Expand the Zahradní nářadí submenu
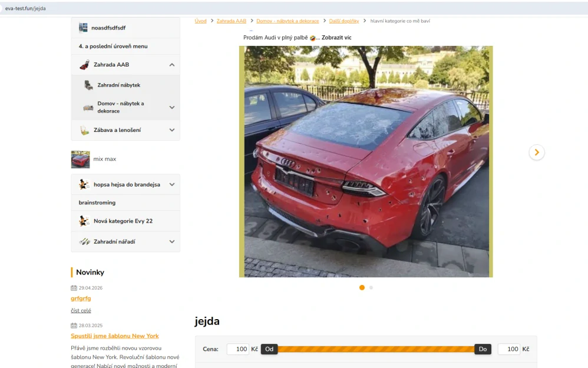Viewport: 588px width, 368px height. pos(172,242)
